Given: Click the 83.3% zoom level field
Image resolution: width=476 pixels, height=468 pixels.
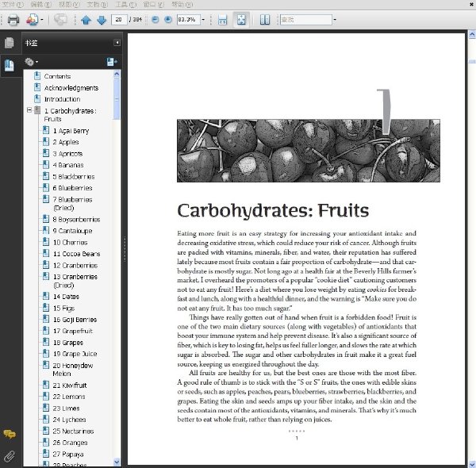Looking at the screenshot, I should pyautogui.click(x=188, y=20).
